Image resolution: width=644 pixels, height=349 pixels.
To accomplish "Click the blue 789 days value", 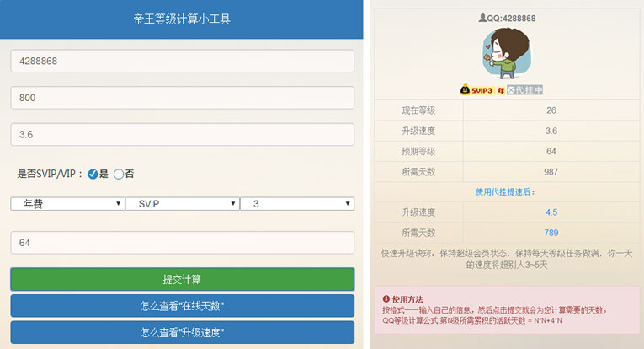I will tap(551, 233).
